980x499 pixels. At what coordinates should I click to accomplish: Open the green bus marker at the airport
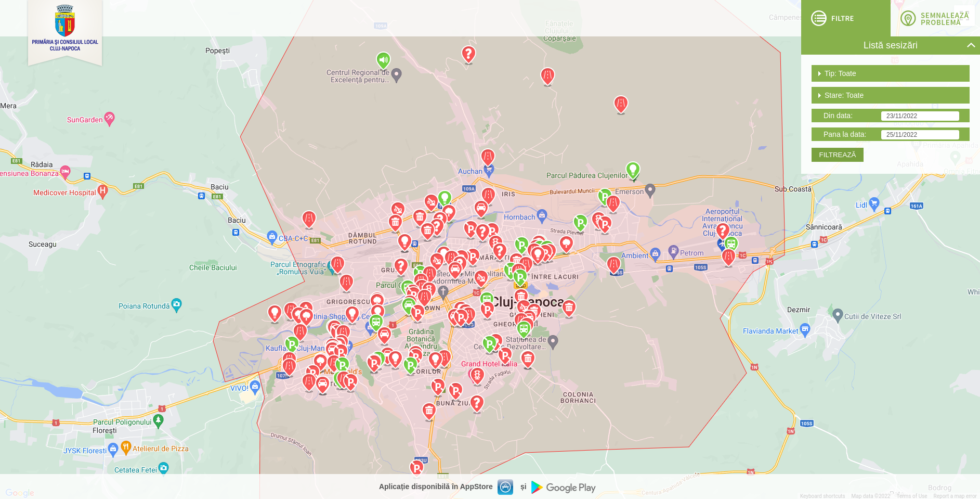tap(731, 243)
